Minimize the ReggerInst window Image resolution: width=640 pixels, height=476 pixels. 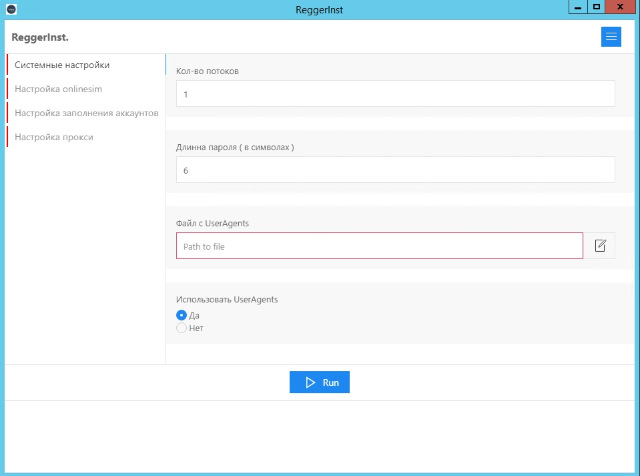pos(578,6)
